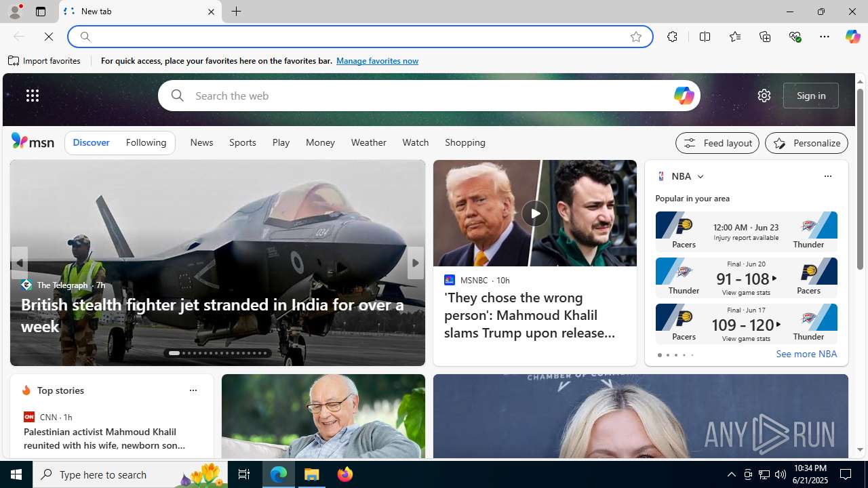Select first carousel slide indicator

coord(174,353)
